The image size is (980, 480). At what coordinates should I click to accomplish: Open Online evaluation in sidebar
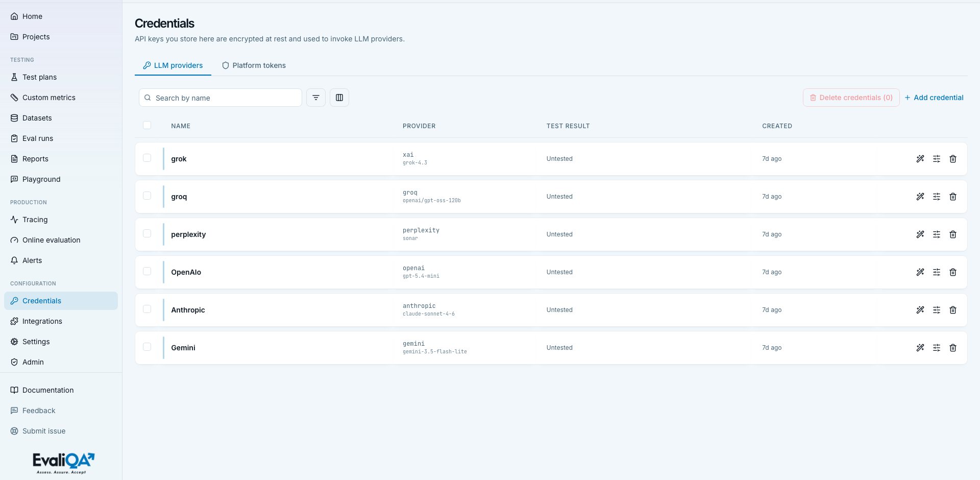[x=61, y=240]
